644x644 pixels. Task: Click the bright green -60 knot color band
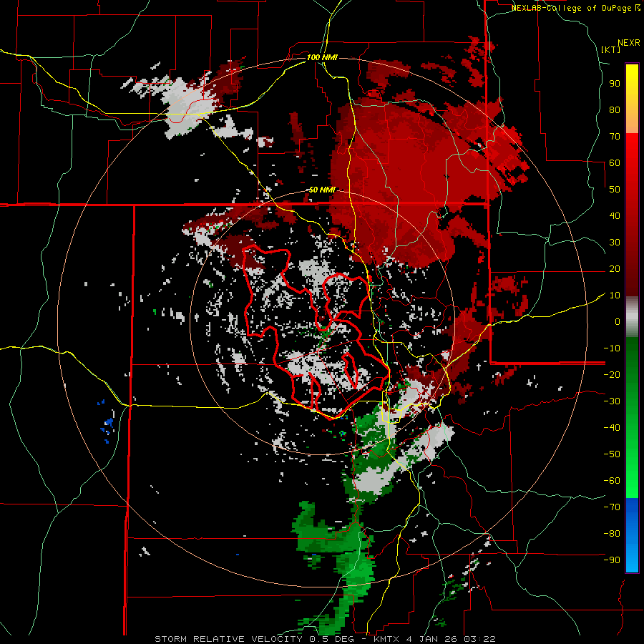[x=632, y=481]
